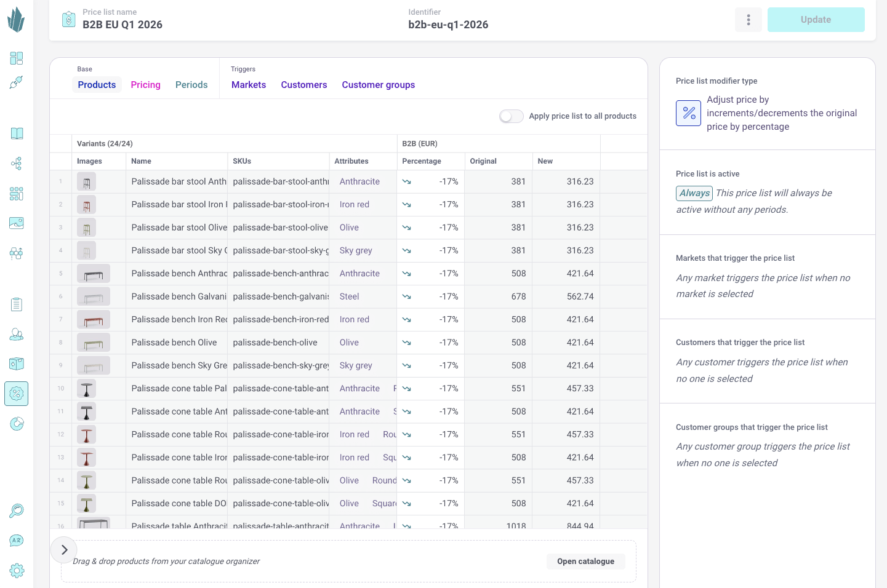Open the media image icon in sidebar
This screenshot has height=588, width=887.
point(17,223)
